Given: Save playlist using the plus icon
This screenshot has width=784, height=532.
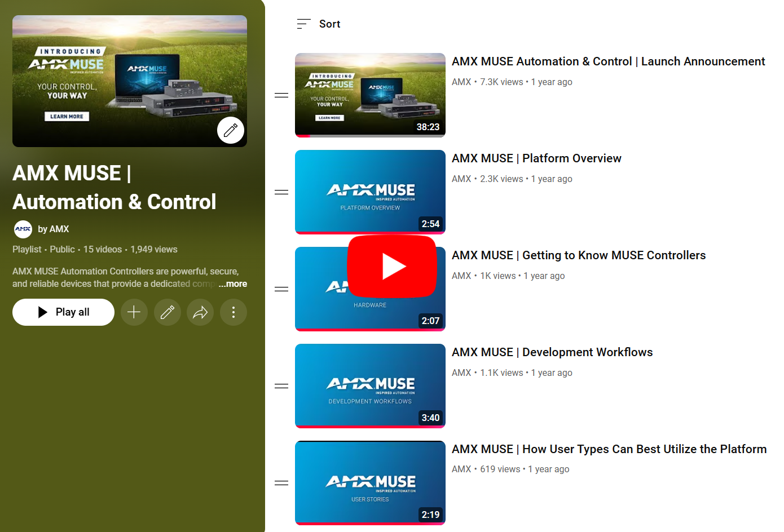Looking at the screenshot, I should (x=134, y=312).
